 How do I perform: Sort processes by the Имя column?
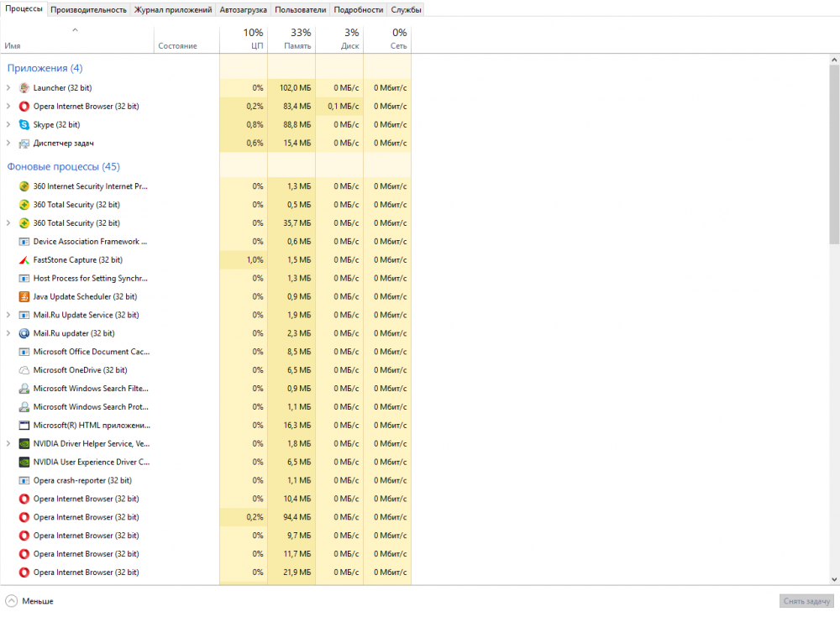click(77, 39)
